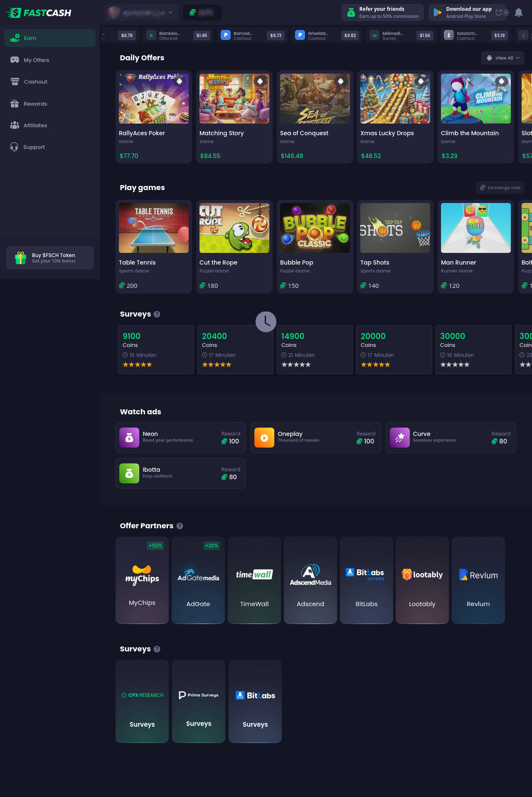
Task: Click the coin balance button in header
Action: (x=202, y=12)
